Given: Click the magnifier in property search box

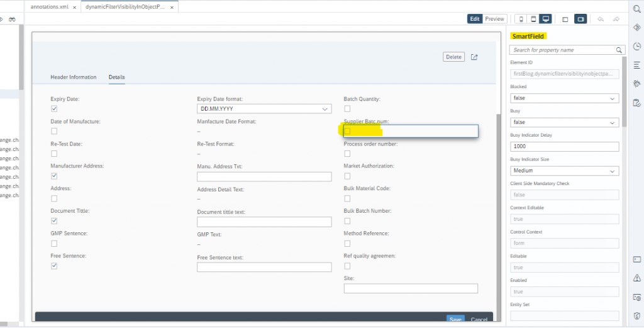Looking at the screenshot, I should pos(619,50).
